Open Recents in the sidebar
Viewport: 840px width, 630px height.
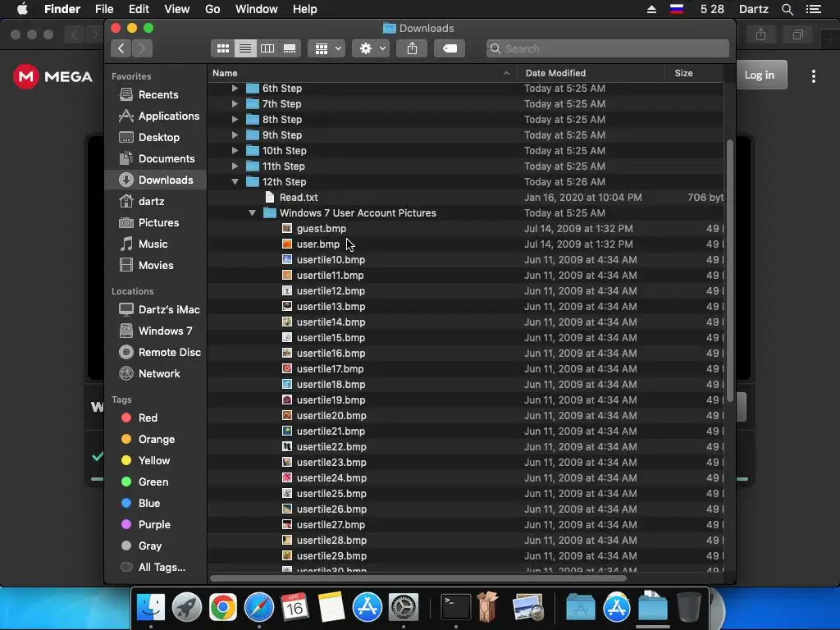click(155, 95)
